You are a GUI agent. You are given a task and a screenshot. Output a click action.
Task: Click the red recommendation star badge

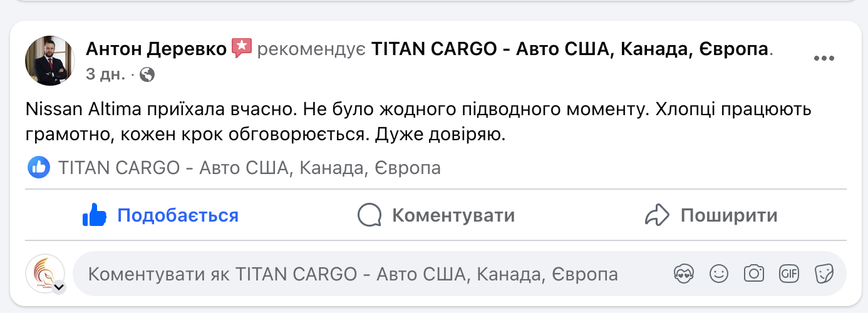(242, 48)
